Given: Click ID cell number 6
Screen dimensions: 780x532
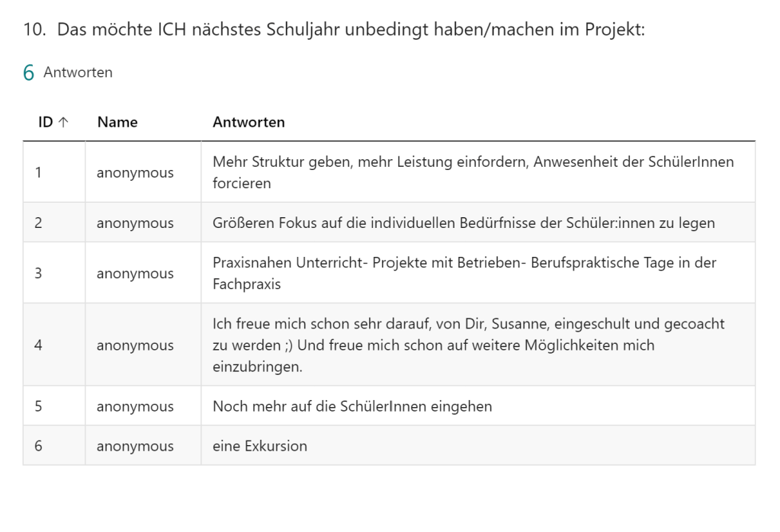Looking at the screenshot, I should tap(38, 446).
